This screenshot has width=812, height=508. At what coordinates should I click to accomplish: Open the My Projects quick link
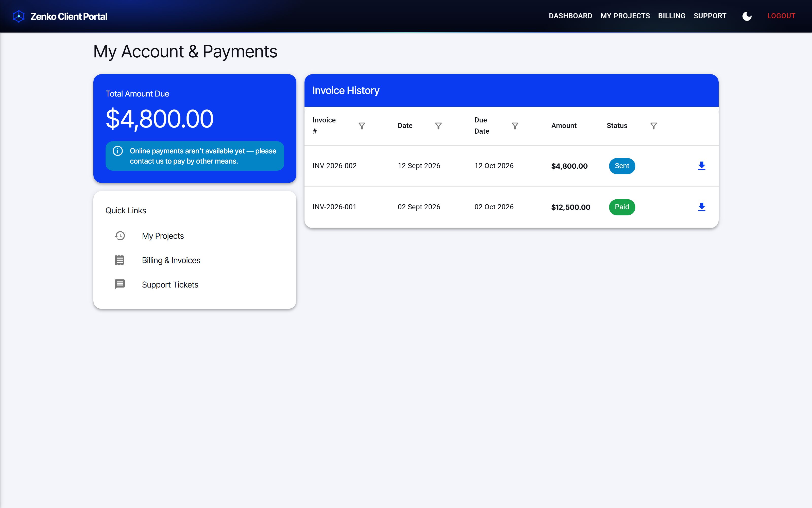[195, 236]
